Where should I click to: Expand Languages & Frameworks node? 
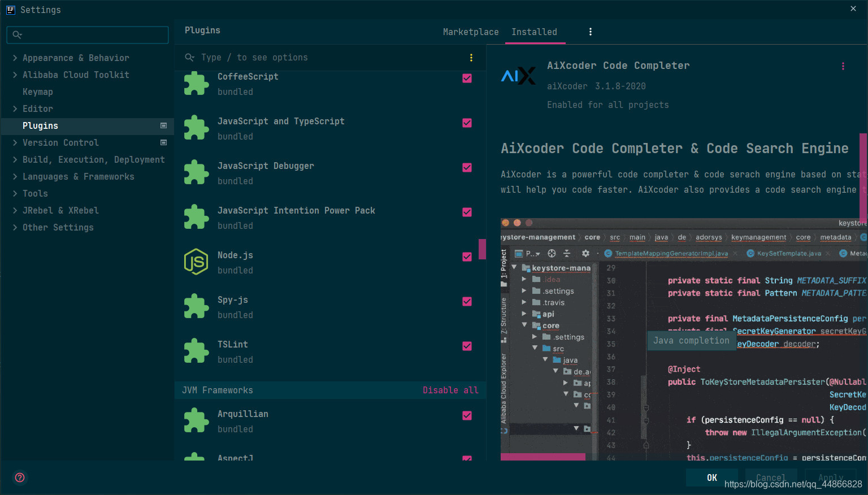15,176
